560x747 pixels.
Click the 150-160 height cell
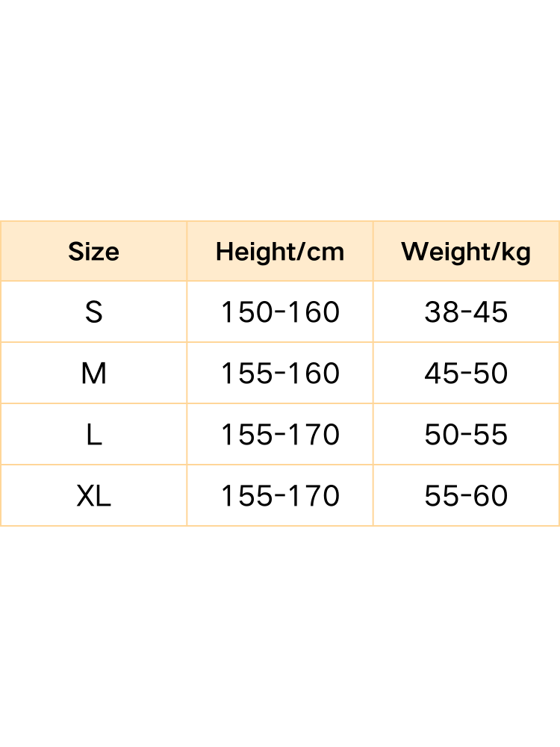280,312
